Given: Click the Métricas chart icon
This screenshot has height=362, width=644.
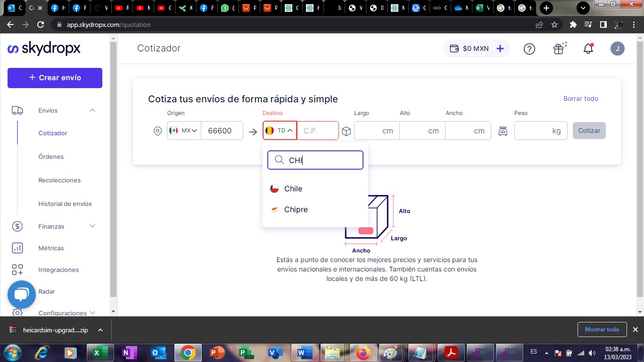Looking at the screenshot, I should [x=17, y=248].
